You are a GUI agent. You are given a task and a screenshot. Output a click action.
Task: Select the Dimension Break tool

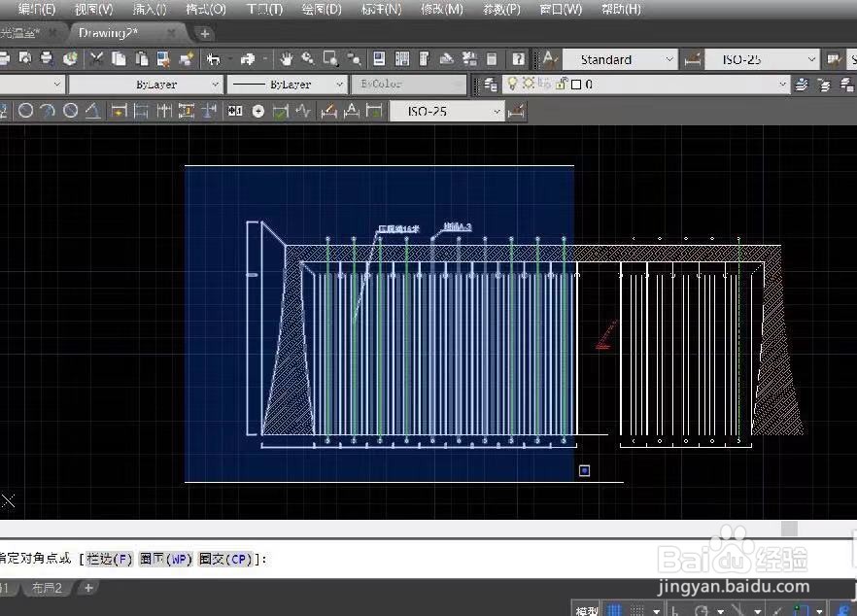point(209,111)
